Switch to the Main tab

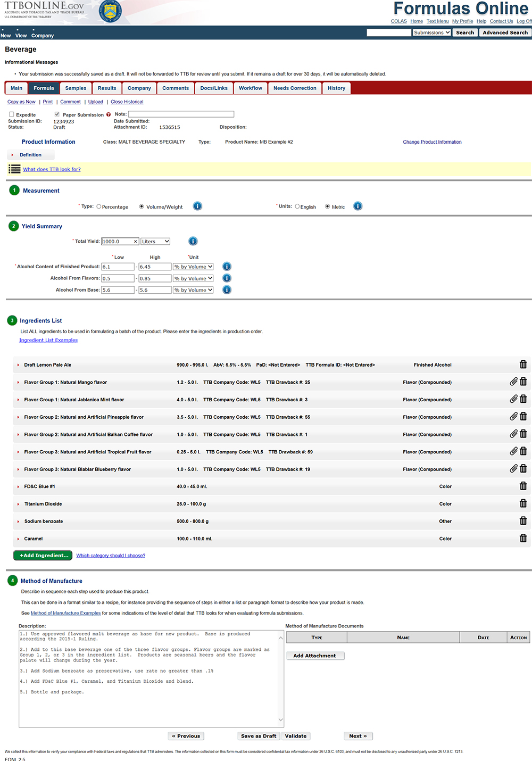(16, 88)
